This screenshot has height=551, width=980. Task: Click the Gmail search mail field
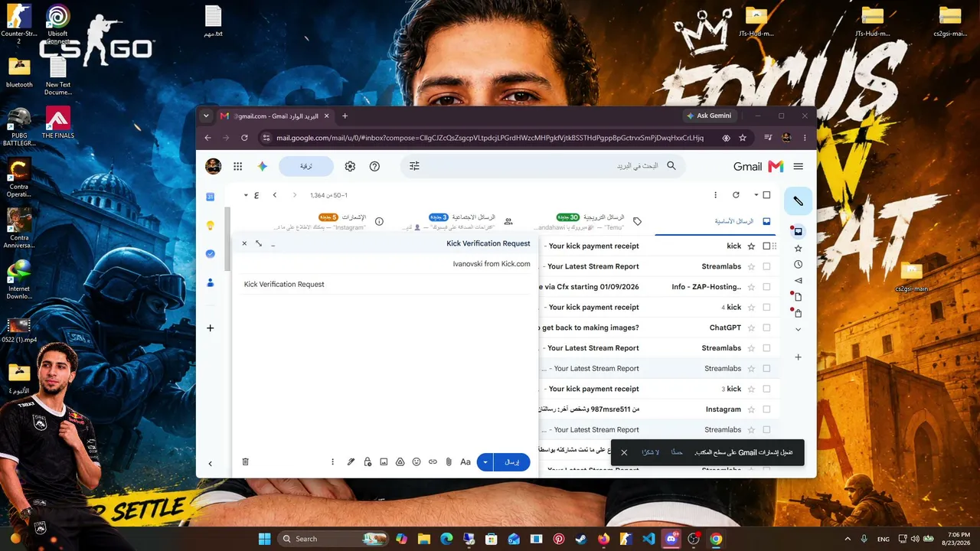[x=544, y=166]
